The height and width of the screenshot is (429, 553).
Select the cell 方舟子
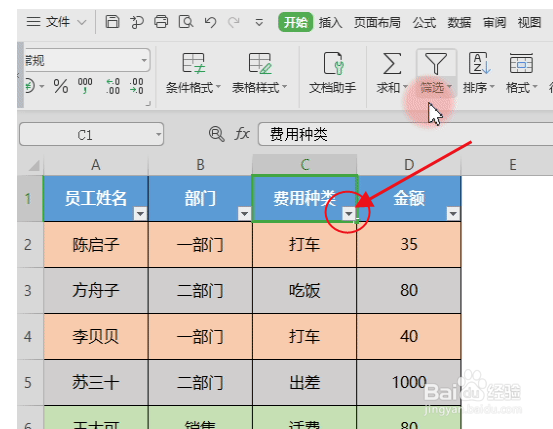pos(96,291)
